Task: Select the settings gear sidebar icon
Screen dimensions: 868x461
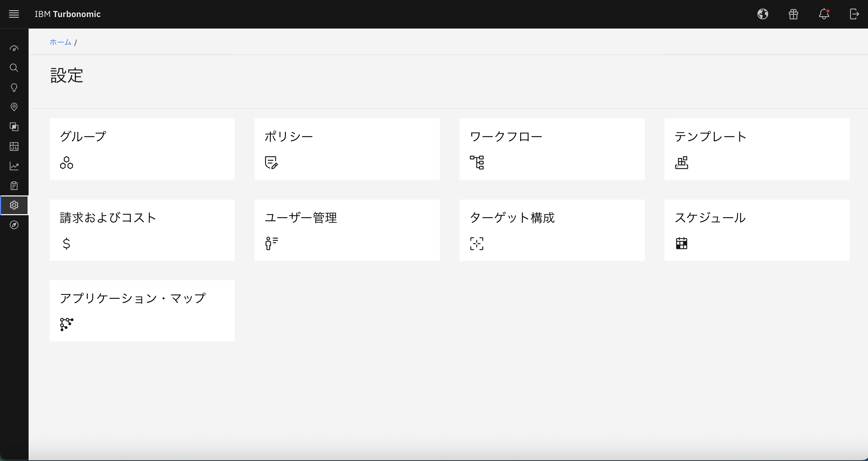Action: point(14,205)
